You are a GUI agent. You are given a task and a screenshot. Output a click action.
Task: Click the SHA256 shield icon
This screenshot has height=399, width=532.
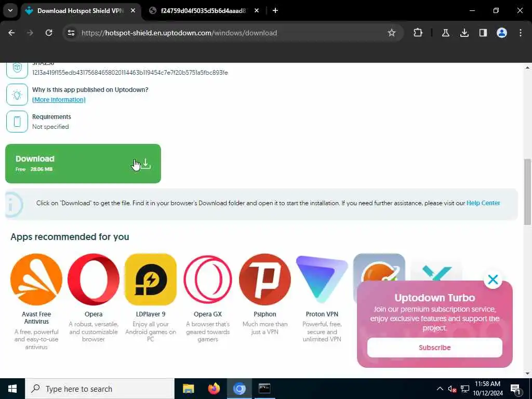(x=17, y=68)
